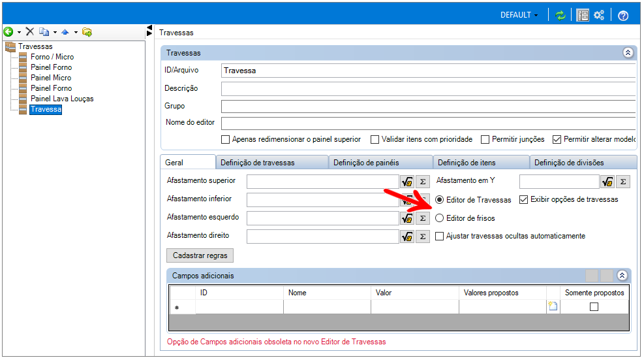Collapse the Travessas panel section
Image resolution: width=644 pixels, height=360 pixels.
pyautogui.click(x=628, y=53)
